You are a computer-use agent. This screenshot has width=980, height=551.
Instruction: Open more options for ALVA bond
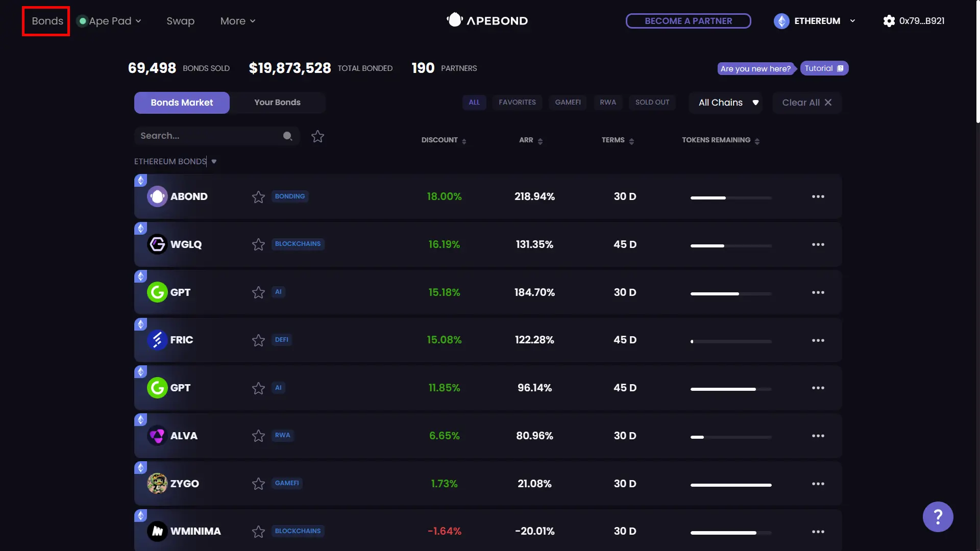point(818,436)
